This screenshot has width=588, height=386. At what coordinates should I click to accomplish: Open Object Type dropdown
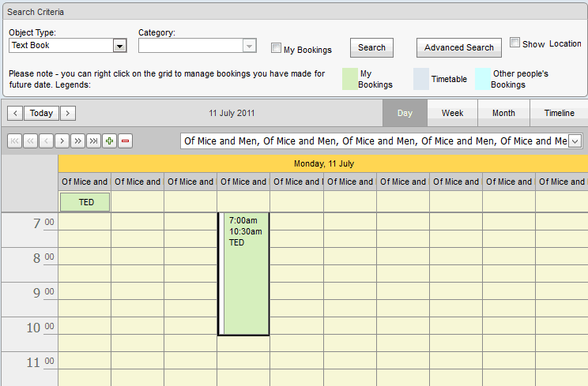(119, 46)
